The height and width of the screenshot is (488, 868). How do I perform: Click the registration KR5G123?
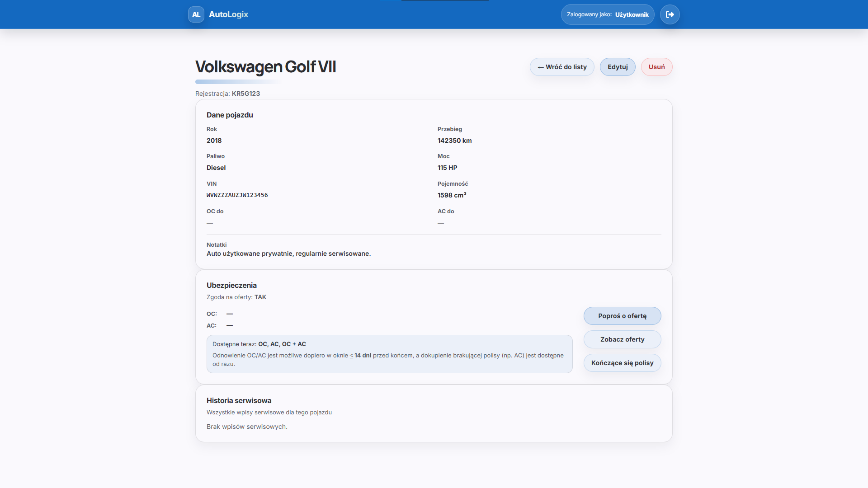pos(246,94)
